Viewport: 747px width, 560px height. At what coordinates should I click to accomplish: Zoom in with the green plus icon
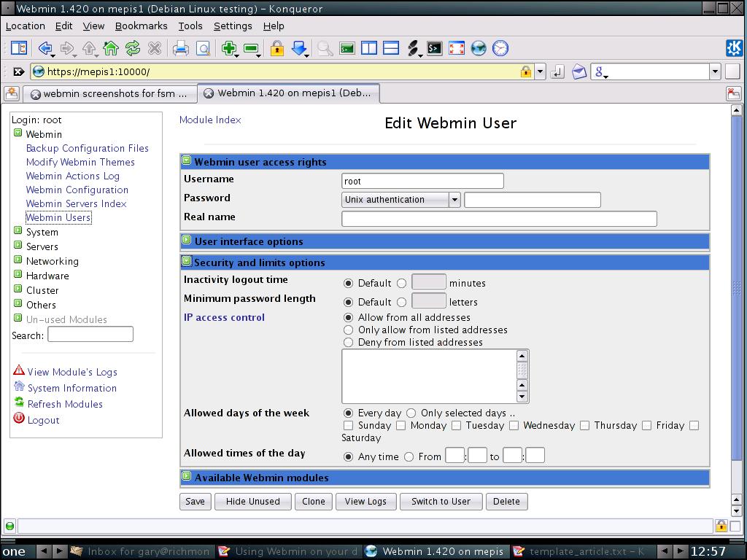228,48
